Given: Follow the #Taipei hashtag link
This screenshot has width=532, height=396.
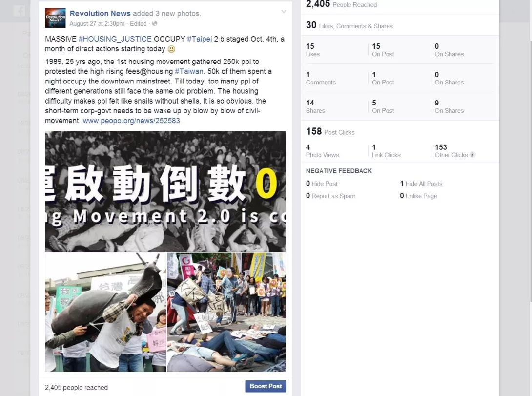Looking at the screenshot, I should [x=200, y=39].
